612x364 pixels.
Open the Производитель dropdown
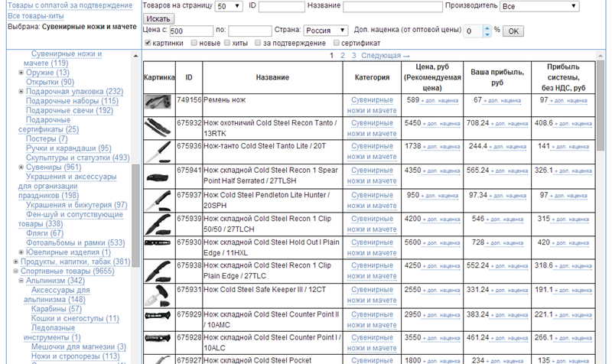539,6
